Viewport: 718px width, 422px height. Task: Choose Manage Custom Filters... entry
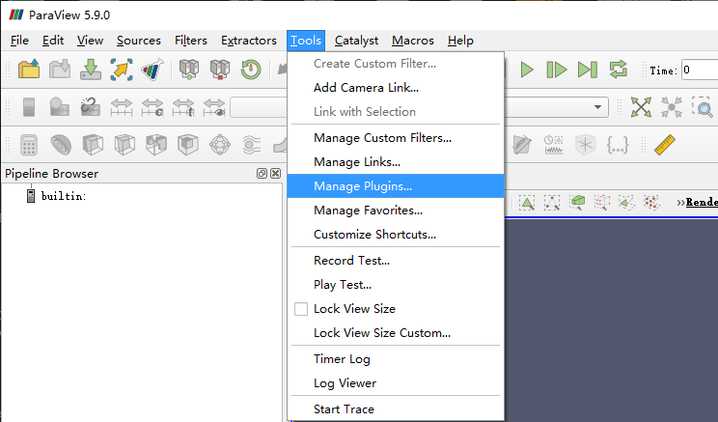pos(396,138)
